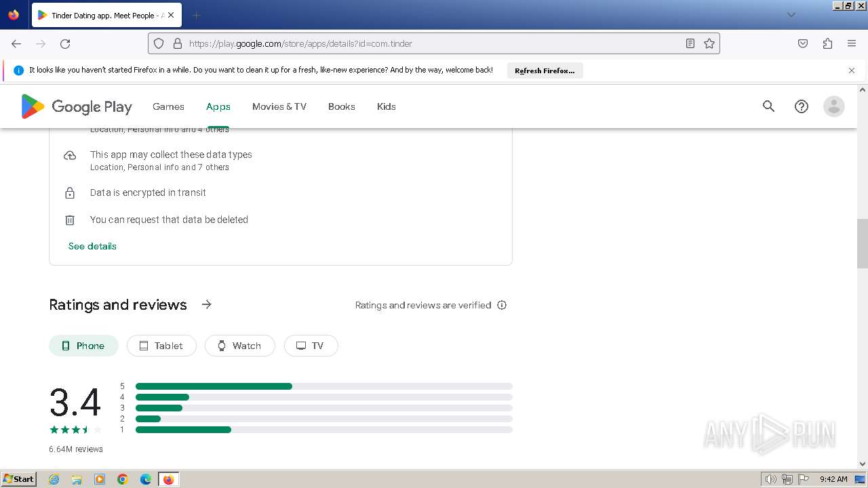Screen dimensions: 868x488
Task: Open the Help center icon
Action: tap(802, 106)
